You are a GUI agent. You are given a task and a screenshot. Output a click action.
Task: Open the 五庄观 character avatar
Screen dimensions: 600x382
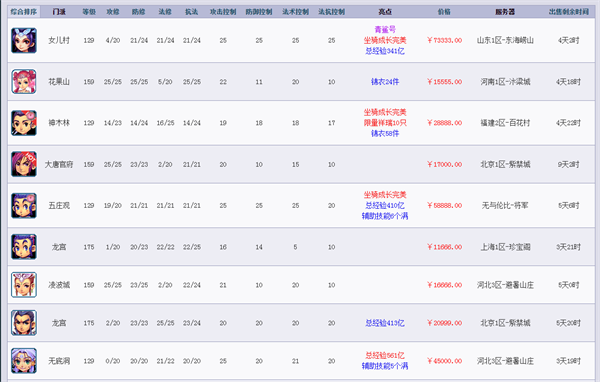pos(24,206)
